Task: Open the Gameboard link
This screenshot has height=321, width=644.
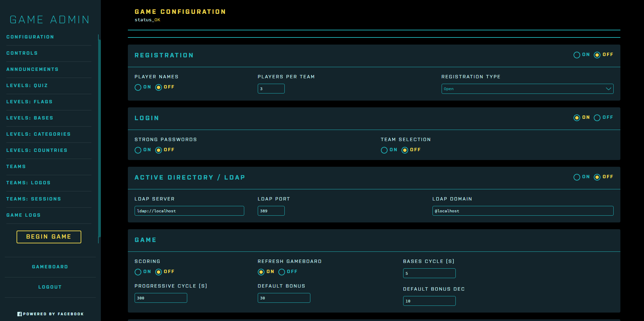Action: point(50,267)
